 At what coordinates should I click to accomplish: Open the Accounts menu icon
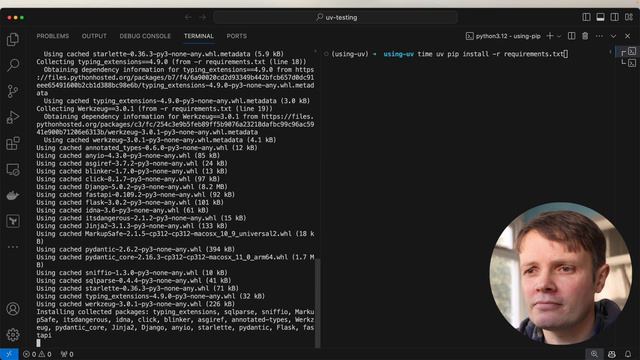(x=13, y=309)
